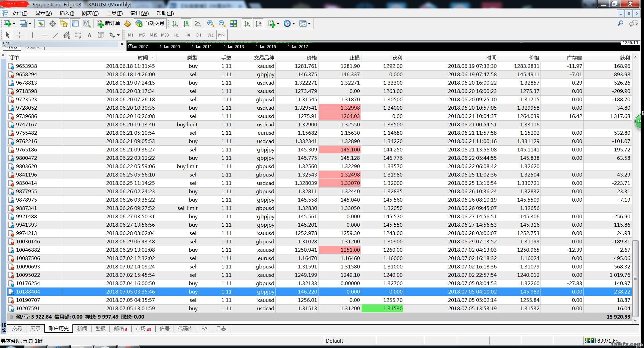
Task: Open the 文件(F) menu
Action: [x=19, y=13]
